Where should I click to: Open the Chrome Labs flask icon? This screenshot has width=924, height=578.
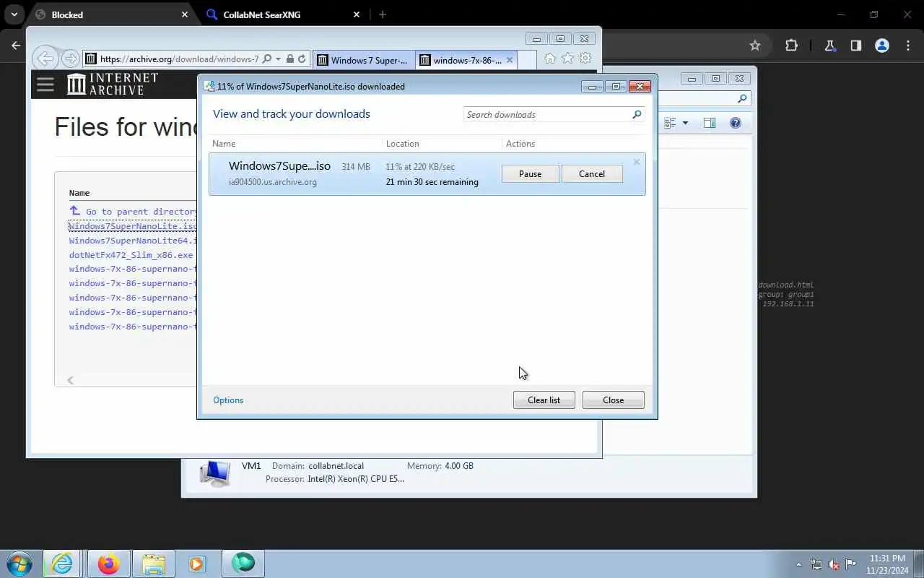[829, 46]
